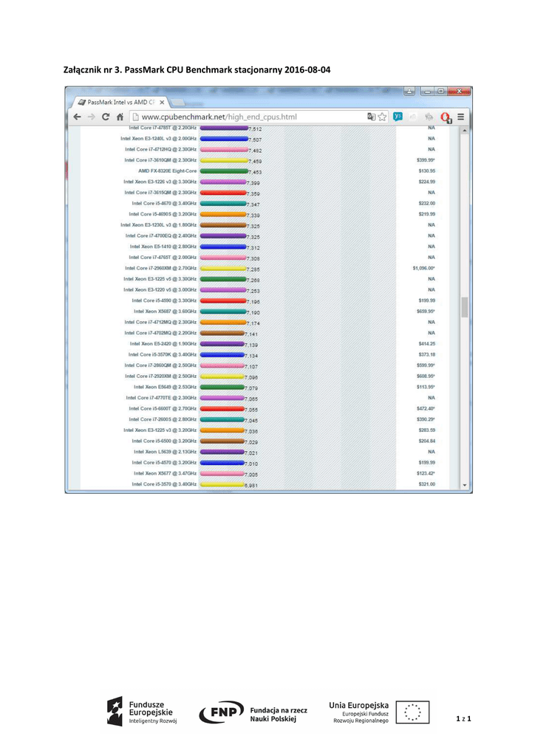Click the translate page icon in address bar
This screenshot has width=535, height=756.
(371, 117)
